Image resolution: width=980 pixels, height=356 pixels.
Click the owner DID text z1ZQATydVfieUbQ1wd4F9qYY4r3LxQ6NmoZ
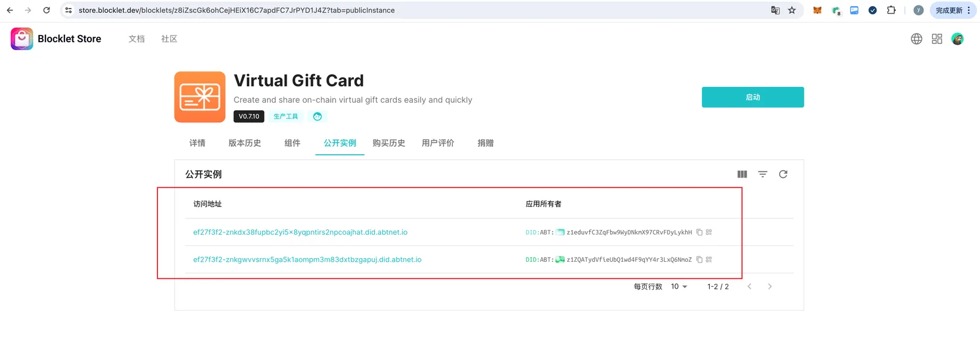(x=629, y=260)
